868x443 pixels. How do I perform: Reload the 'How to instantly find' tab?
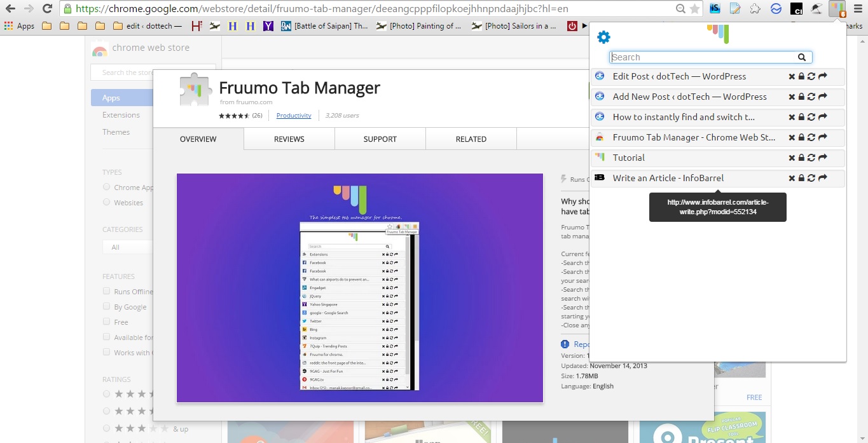click(x=811, y=118)
